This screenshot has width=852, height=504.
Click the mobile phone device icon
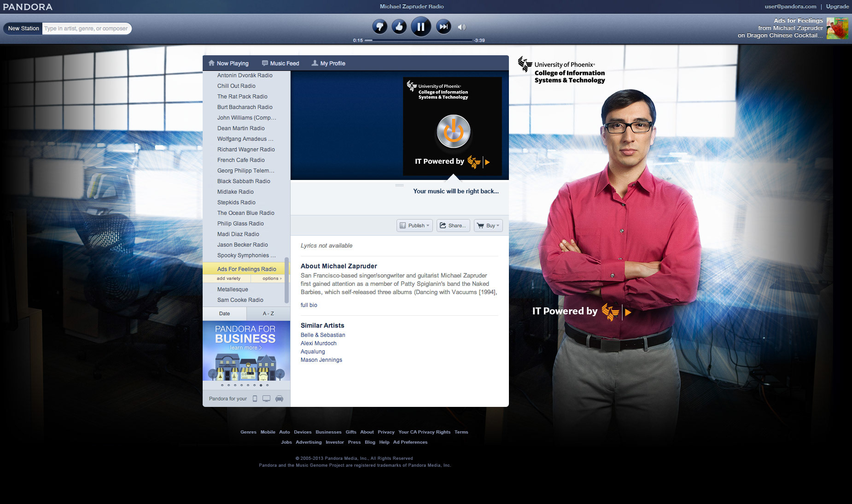coord(255,399)
